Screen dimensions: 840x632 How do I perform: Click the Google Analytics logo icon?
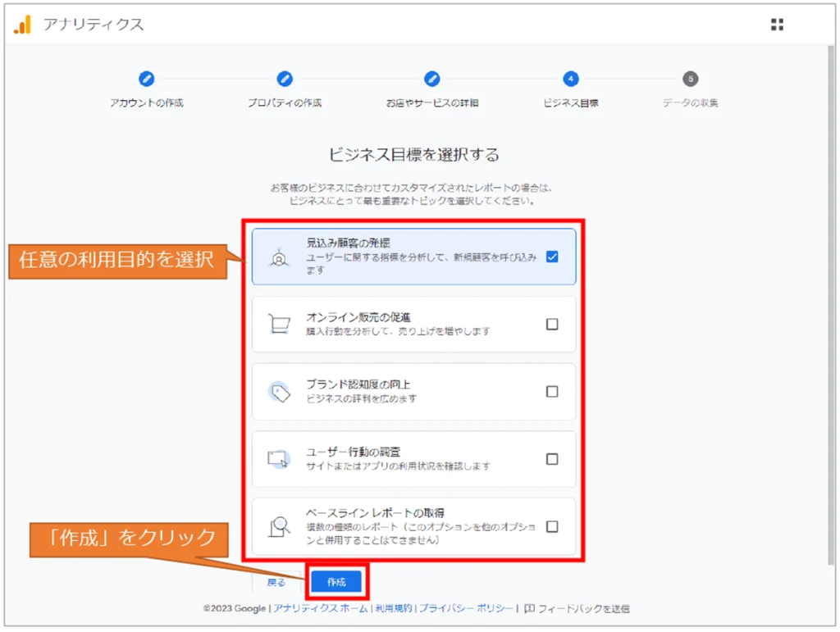22,25
